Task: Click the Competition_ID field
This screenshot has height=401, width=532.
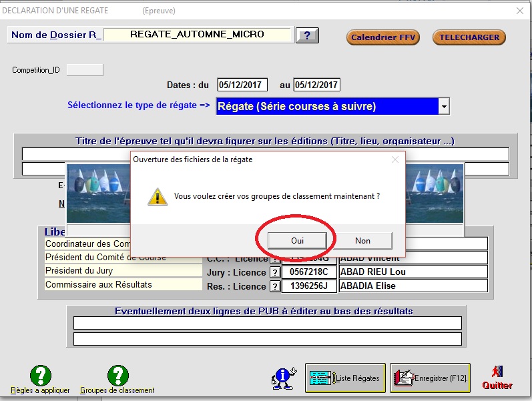Action: (x=85, y=70)
